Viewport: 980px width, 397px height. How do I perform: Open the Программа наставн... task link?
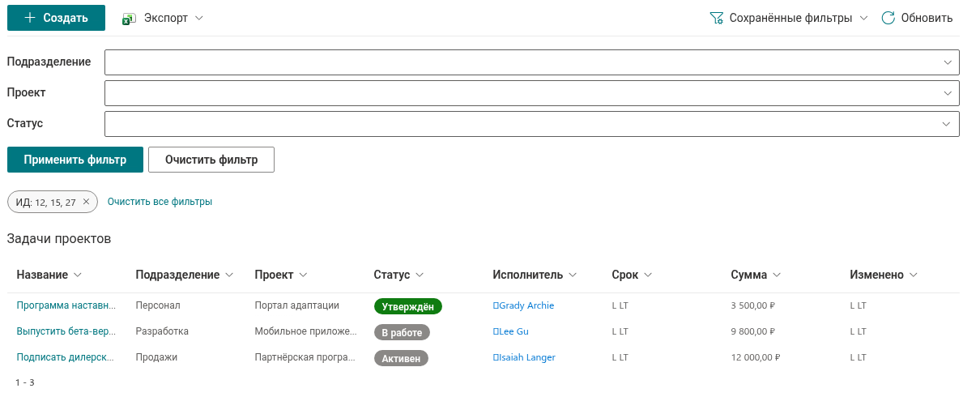pyautogui.click(x=66, y=305)
